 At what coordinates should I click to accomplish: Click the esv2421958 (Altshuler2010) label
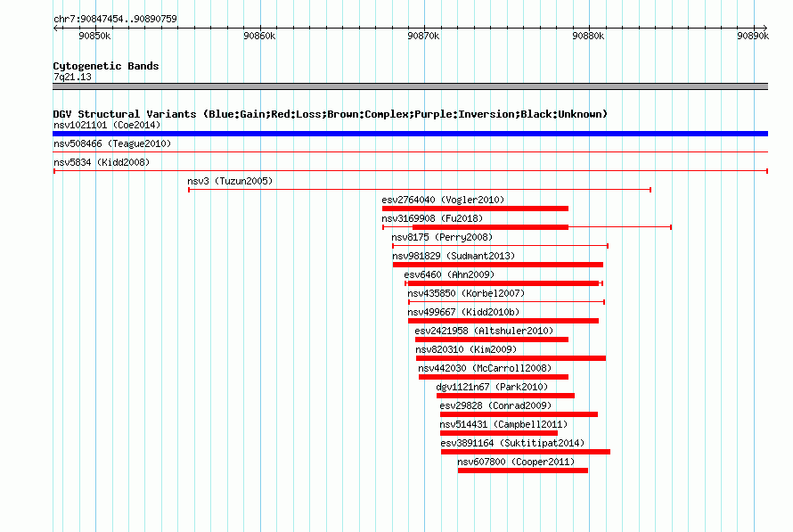[x=484, y=331]
